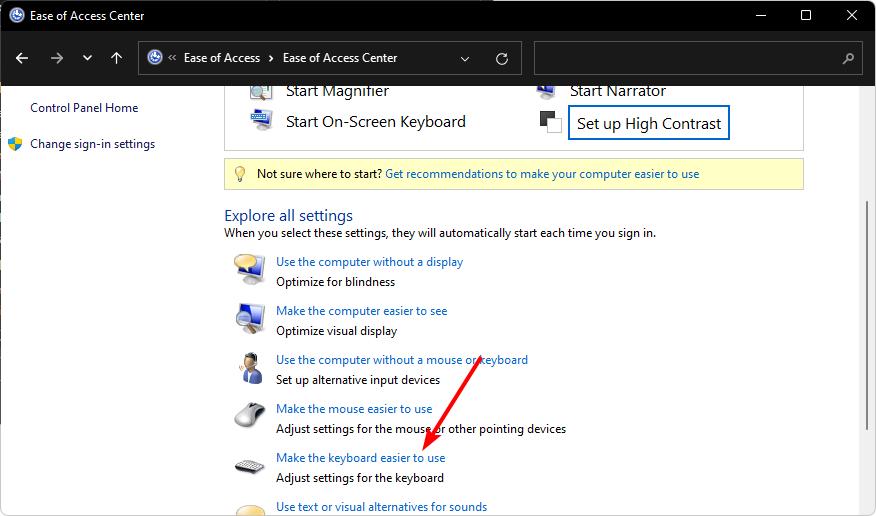Screen dimensions: 876x516
Task: Minimize the Ease of Access Center window
Action: coord(760,16)
